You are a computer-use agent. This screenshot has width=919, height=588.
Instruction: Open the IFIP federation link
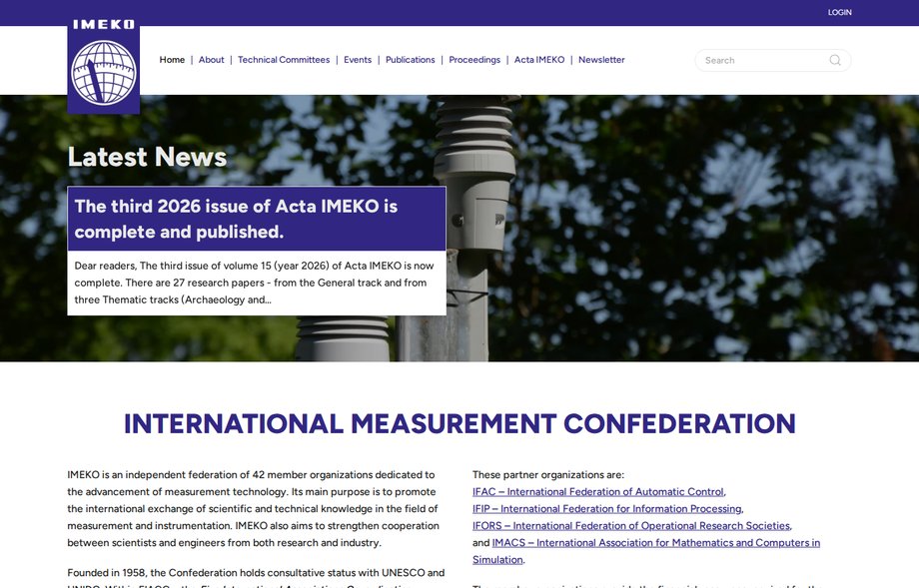tap(607, 509)
